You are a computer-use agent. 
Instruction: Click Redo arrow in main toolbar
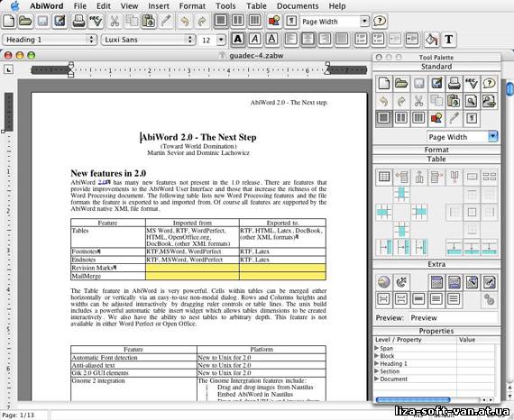pyautogui.click(x=202, y=22)
